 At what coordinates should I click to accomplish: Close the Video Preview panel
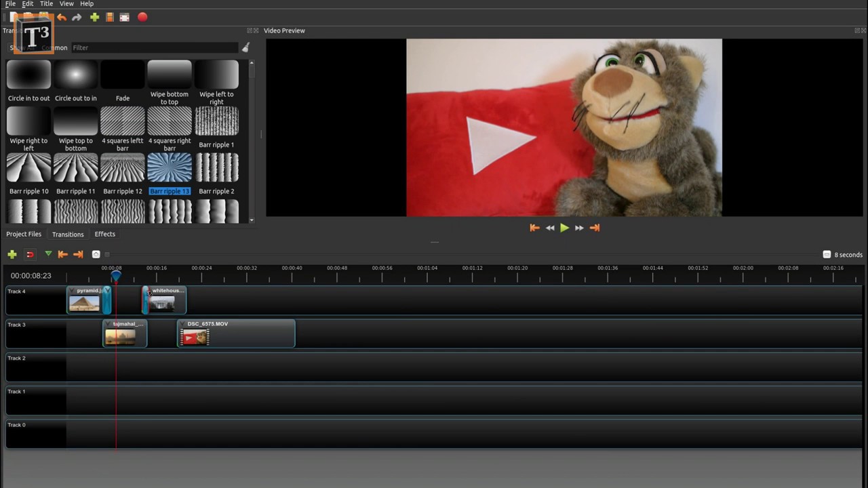pos(863,30)
